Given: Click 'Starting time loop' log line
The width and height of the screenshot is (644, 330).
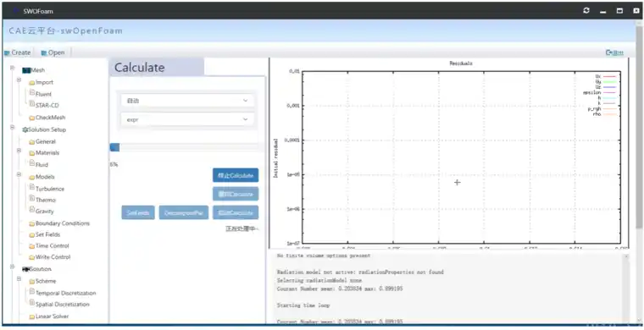Looking at the screenshot, I should 303,305.
